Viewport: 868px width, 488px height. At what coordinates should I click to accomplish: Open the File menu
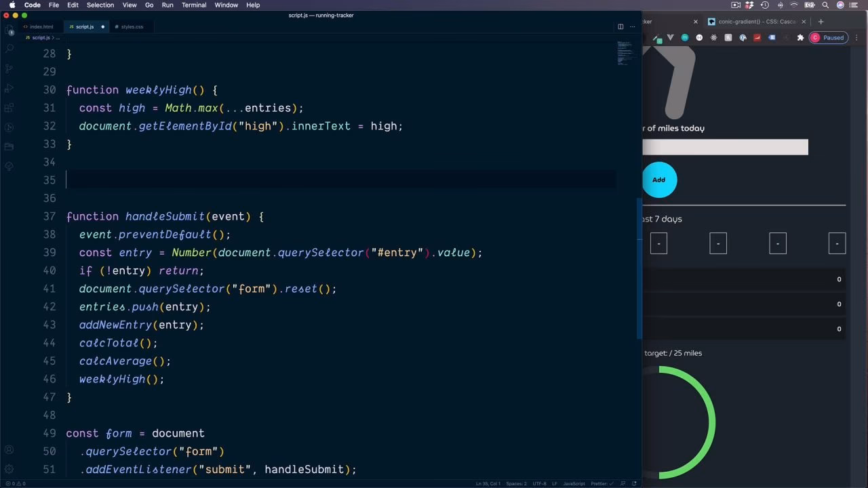point(54,5)
